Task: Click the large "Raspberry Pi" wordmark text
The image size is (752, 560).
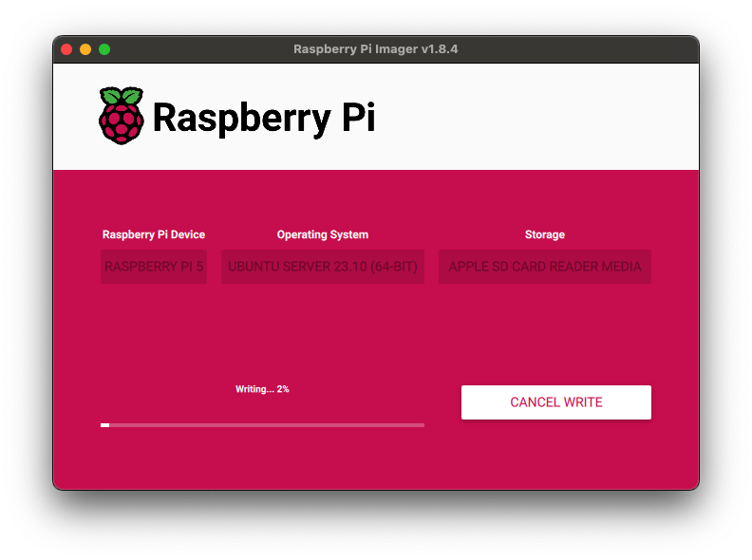Action: pyautogui.click(x=263, y=118)
